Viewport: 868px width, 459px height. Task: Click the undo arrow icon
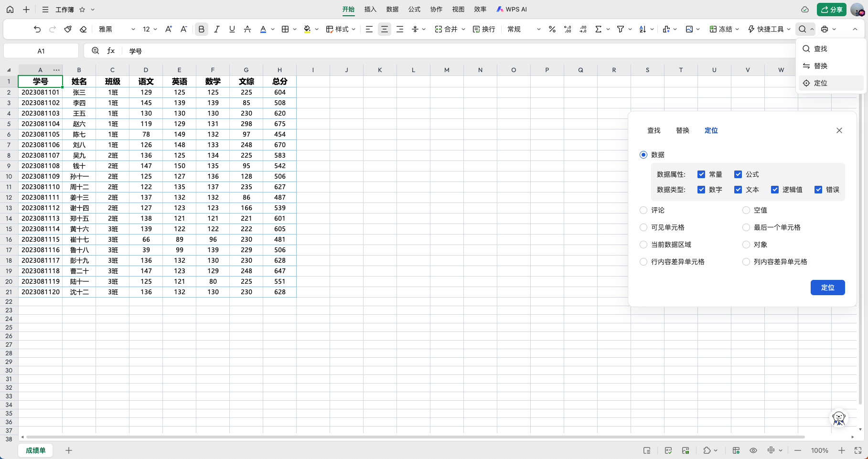click(37, 29)
